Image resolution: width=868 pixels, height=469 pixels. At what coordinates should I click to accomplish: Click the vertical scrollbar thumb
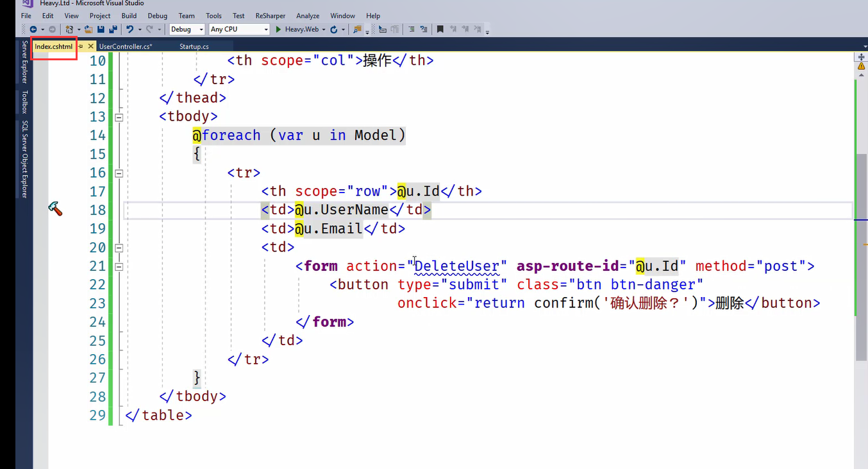862,257
